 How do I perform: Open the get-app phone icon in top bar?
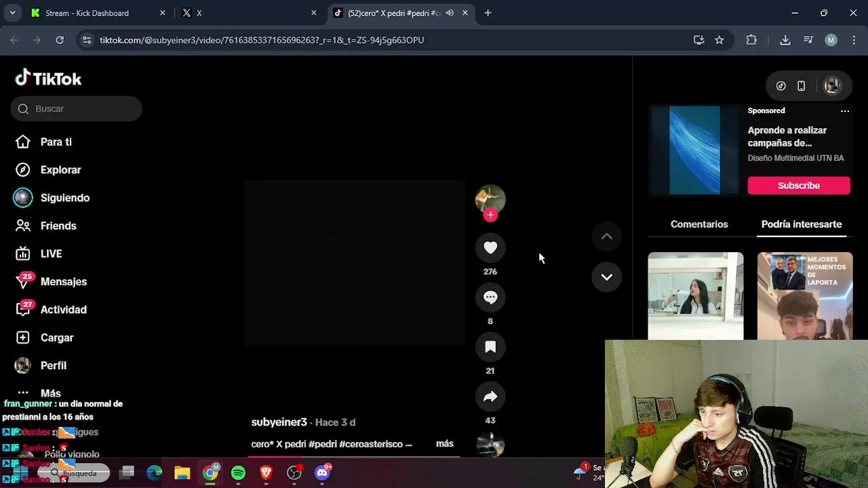click(x=801, y=86)
